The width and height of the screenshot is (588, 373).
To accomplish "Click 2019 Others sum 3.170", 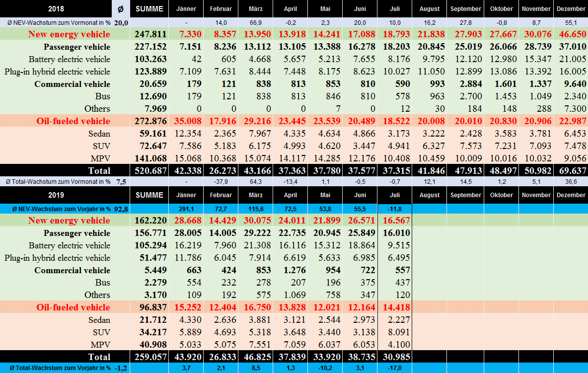I will click(155, 295).
